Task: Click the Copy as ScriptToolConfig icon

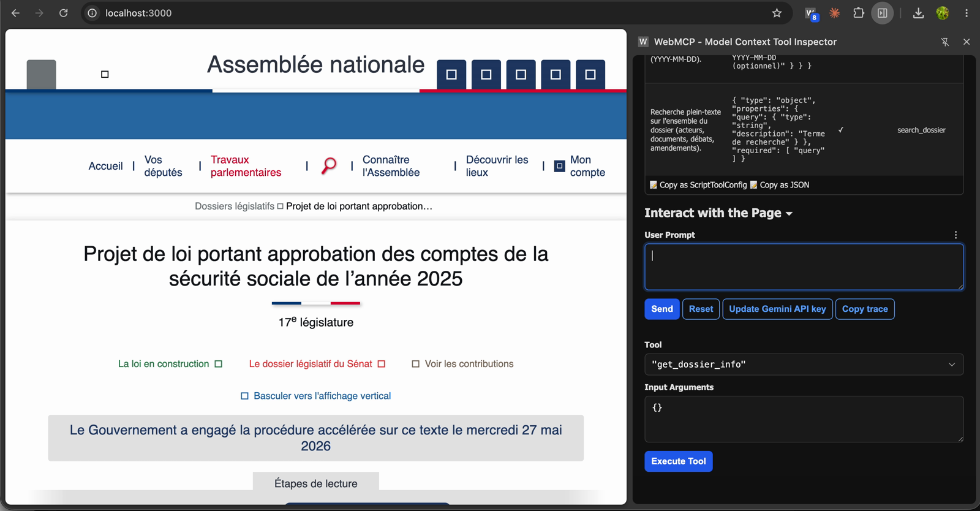Action: point(654,184)
